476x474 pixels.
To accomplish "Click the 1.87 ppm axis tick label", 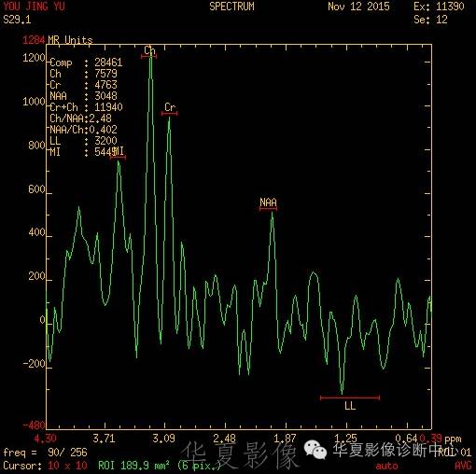I will [x=285, y=439].
